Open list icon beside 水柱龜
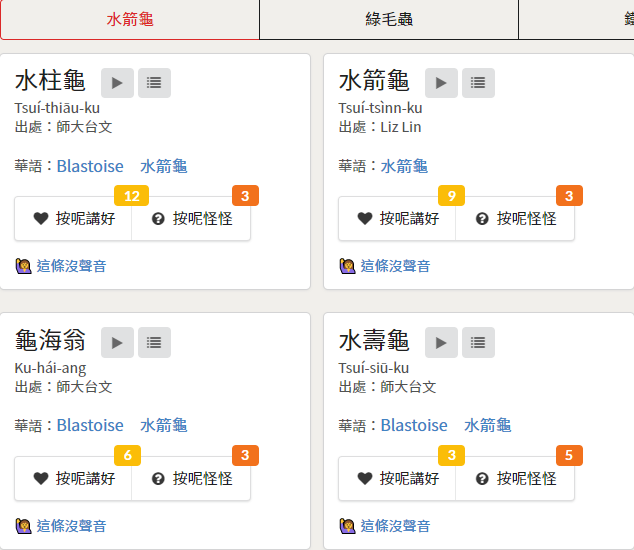This screenshot has width=634, height=550. (x=154, y=83)
